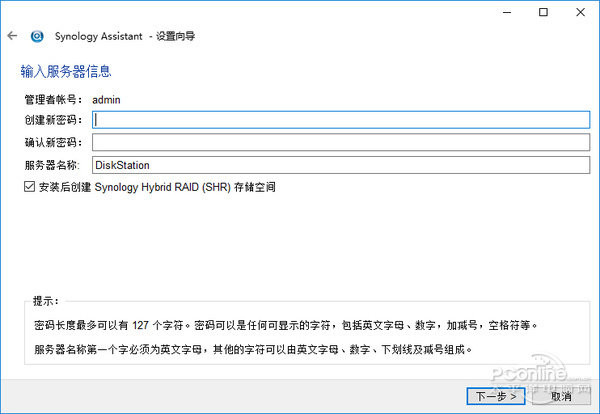Click the Synology Assistant logo icon

(x=37, y=36)
